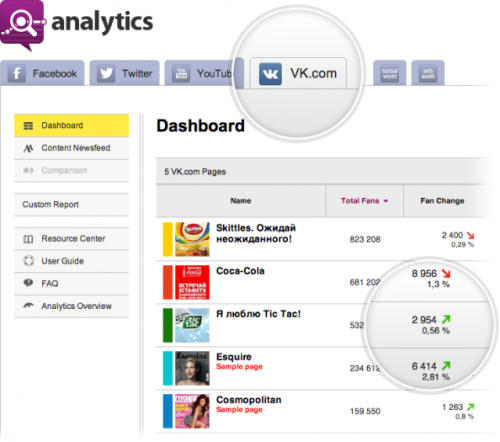Open the Resource Center link
500x442 pixels.
pyautogui.click(x=71, y=239)
